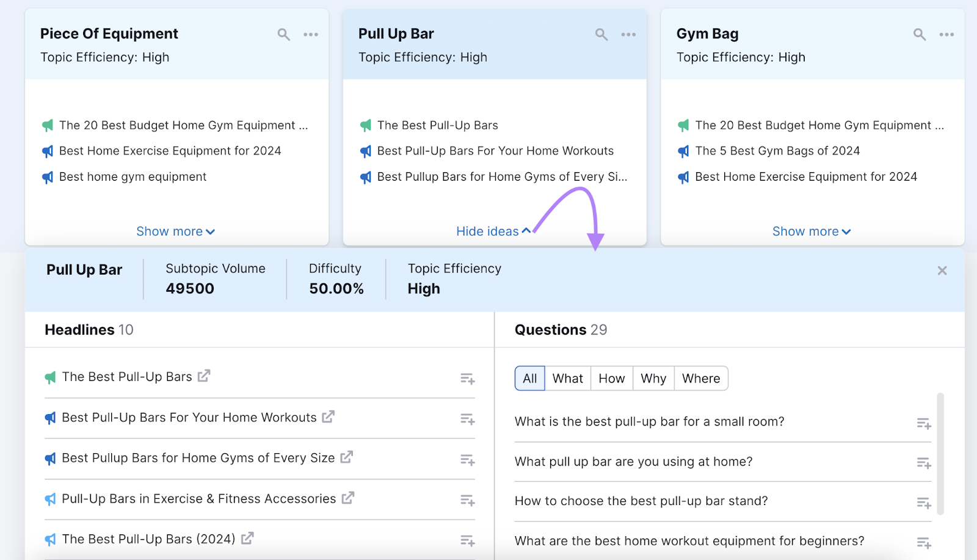Click the add-to-list icon for 'Best Pull-Up Bars For Your Home Workouts'

(x=467, y=419)
